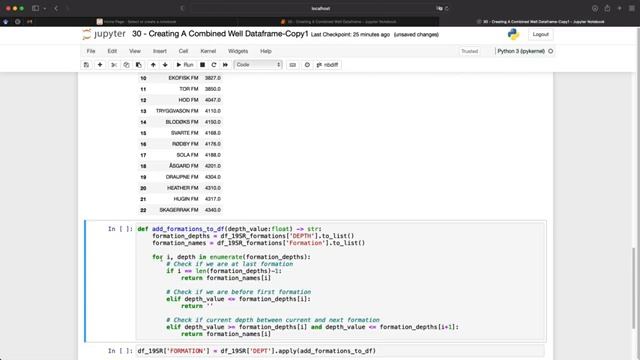
Task: Click the circular icon before nbdiff
Action: click(x=307, y=65)
